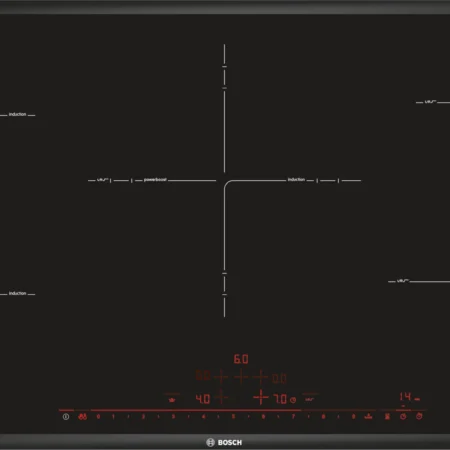
Task: Tap the hourglass count-down timer icon
Action: coord(387,416)
